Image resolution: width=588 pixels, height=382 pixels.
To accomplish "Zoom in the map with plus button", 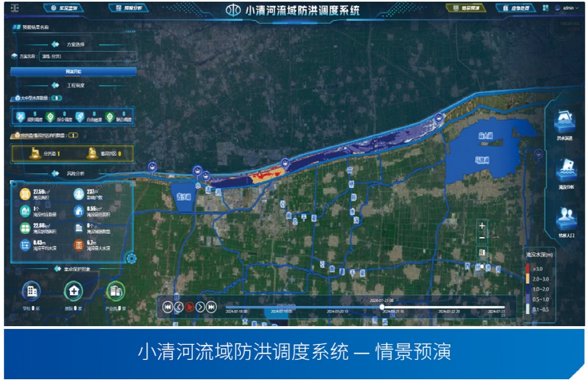I will pos(482,226).
